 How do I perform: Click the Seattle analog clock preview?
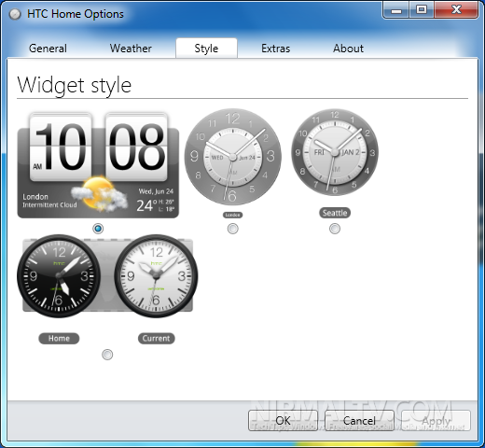[x=335, y=152]
